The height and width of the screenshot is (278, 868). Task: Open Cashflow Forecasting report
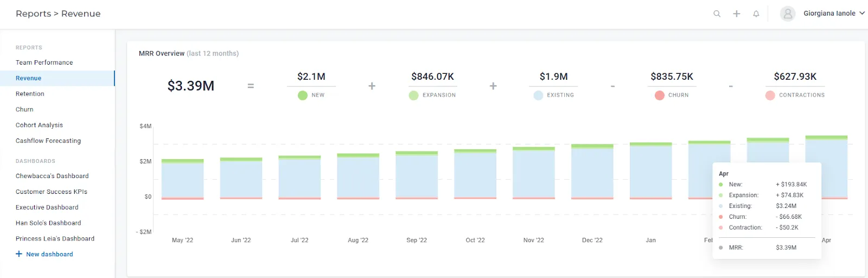click(48, 141)
